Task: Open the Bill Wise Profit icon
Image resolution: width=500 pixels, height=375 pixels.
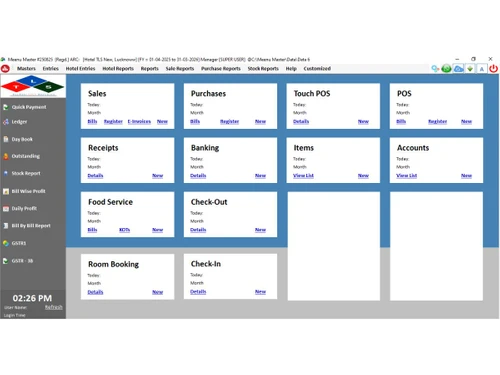Action: click(x=6, y=191)
